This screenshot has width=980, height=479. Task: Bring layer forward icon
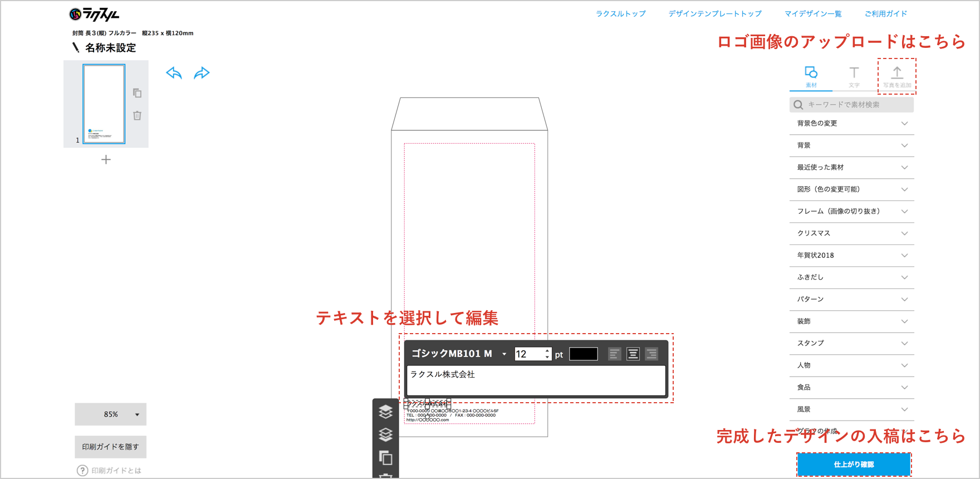pyautogui.click(x=386, y=412)
